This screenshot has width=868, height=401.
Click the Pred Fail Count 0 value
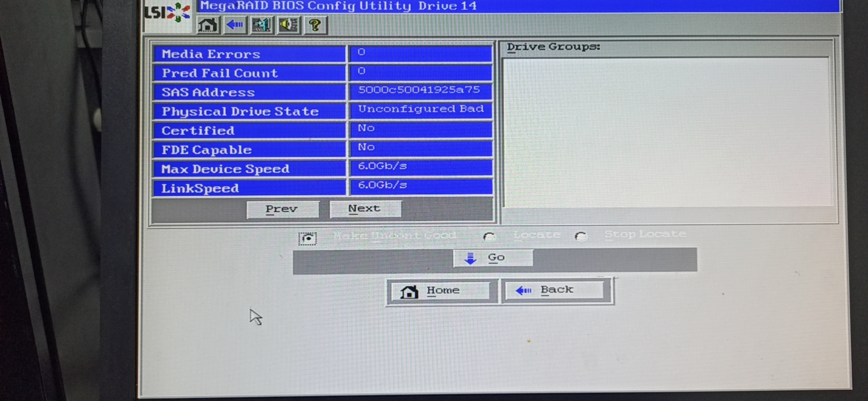[x=361, y=71]
